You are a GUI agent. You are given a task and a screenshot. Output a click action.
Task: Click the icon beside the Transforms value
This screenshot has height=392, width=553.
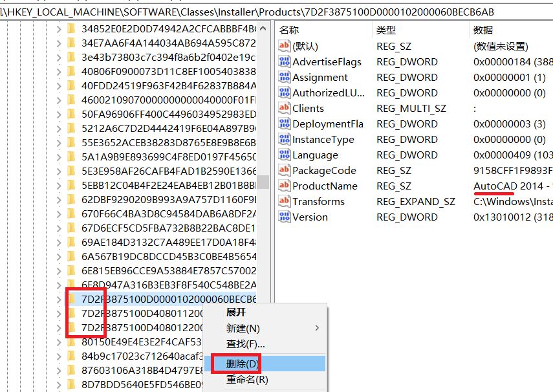(x=284, y=202)
